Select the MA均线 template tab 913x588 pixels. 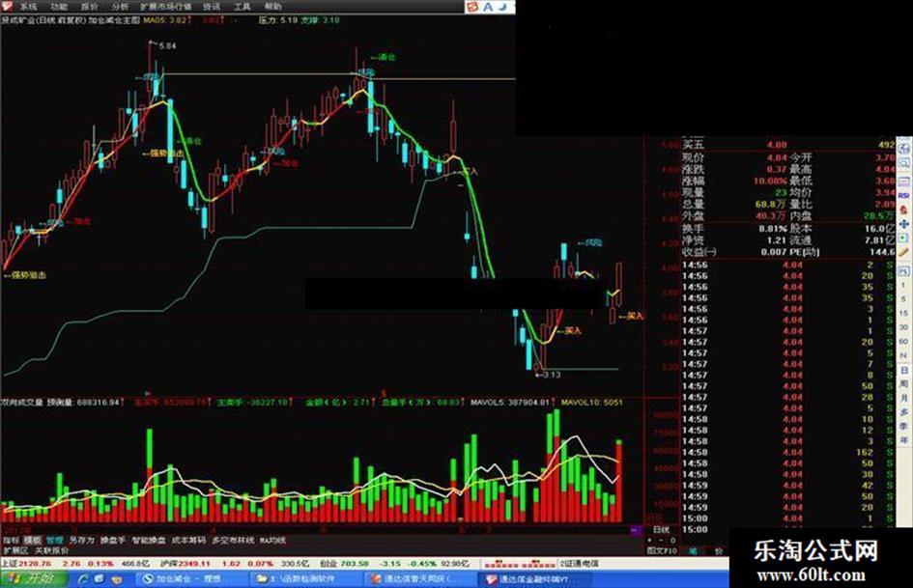point(273,541)
